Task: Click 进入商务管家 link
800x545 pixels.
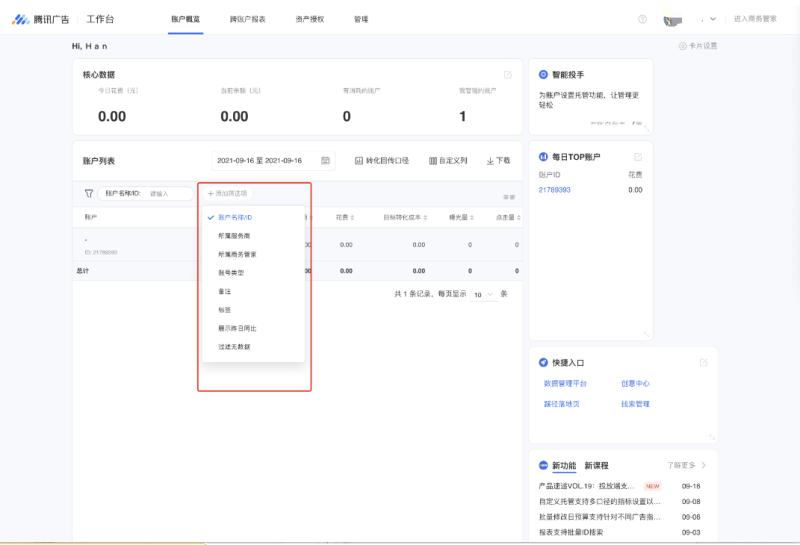Action: click(755, 19)
